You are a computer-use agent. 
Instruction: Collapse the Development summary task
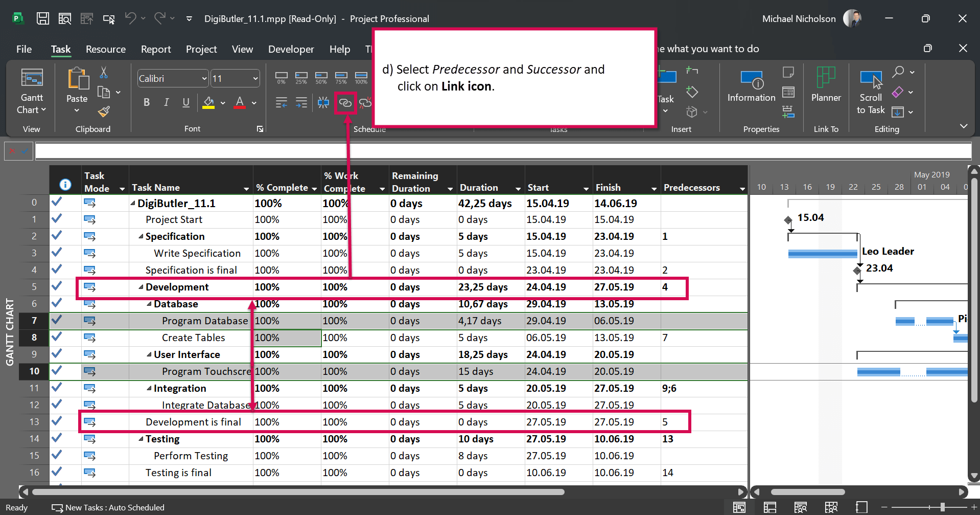click(141, 287)
